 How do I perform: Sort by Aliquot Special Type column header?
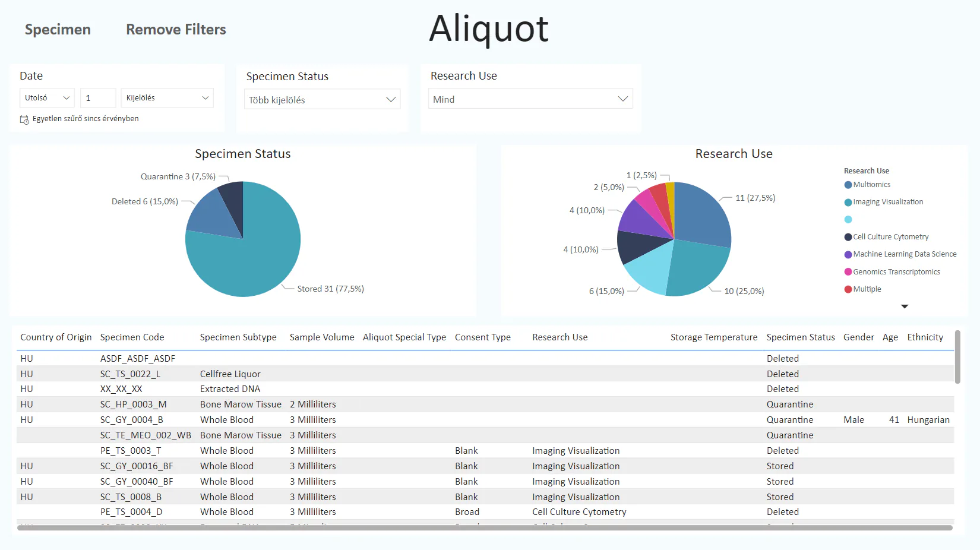tap(404, 337)
